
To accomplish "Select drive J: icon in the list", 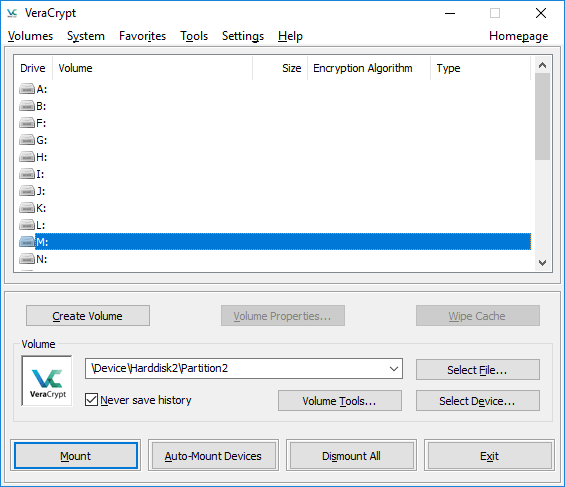I will point(27,191).
